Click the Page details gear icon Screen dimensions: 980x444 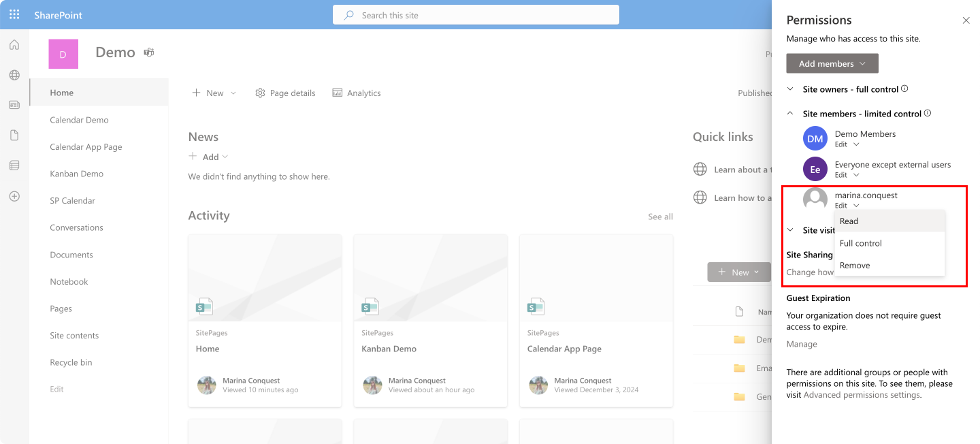point(260,93)
